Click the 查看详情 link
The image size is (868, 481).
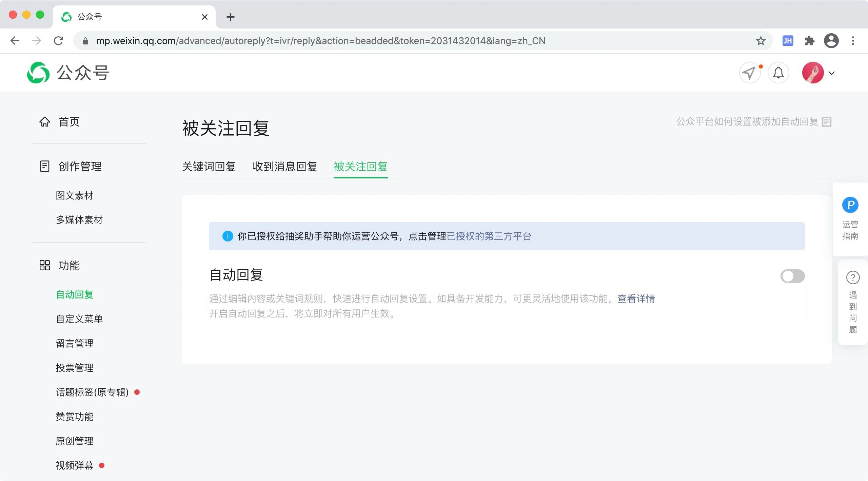click(636, 299)
